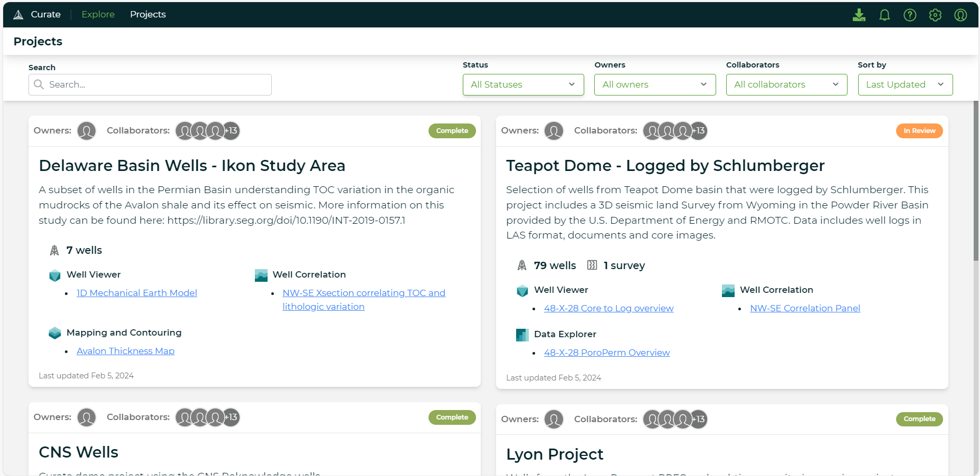Screen dimensions: 980x476
Task: Open the NW-SE Correlation Panel link
Action: [805, 308]
